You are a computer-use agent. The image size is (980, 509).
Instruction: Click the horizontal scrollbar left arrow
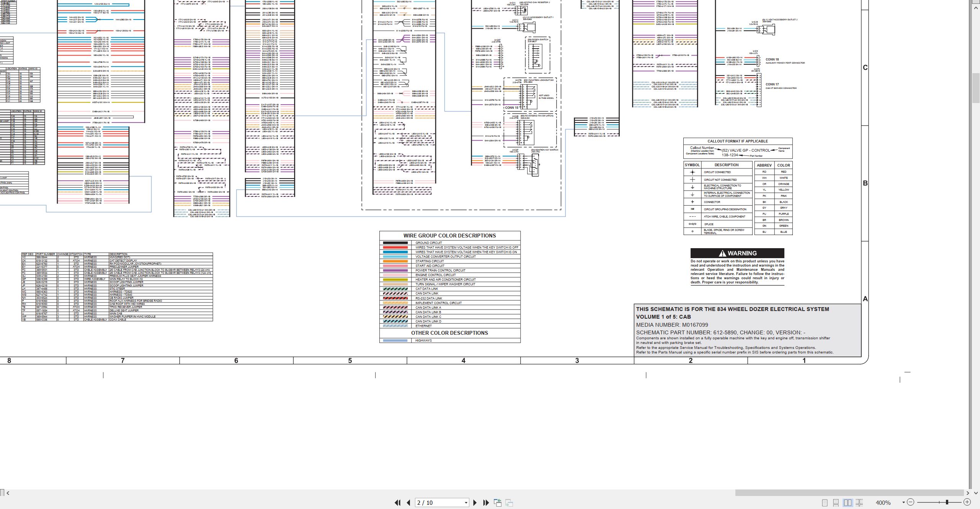click(8, 493)
